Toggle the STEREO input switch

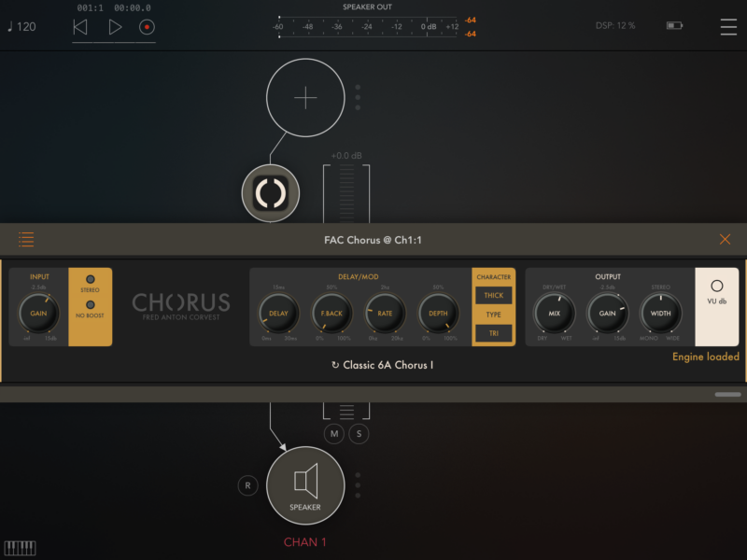coord(90,279)
